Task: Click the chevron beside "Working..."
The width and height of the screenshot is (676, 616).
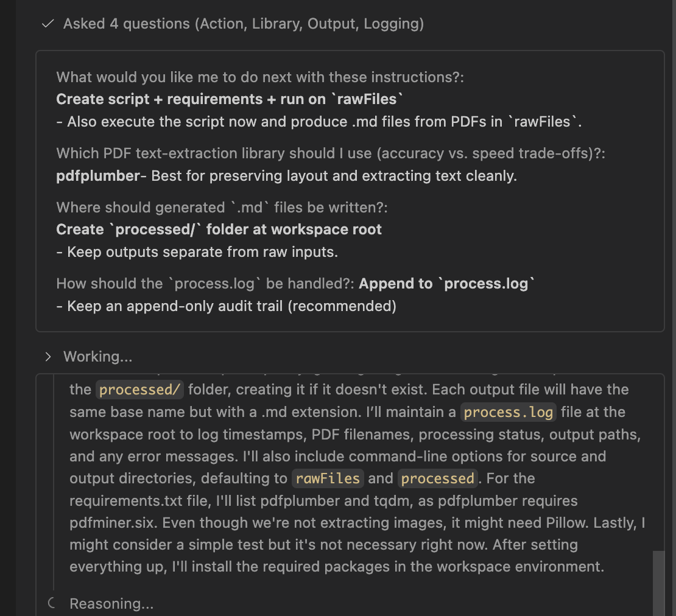Action: [48, 356]
